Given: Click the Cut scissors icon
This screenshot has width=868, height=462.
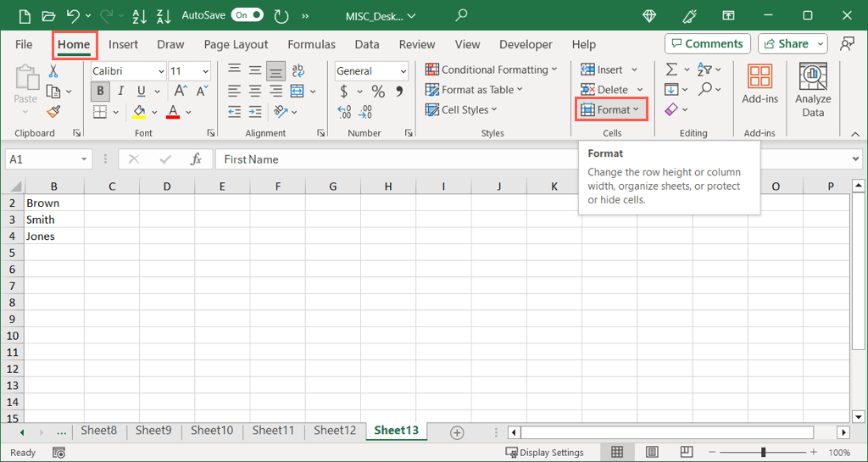Looking at the screenshot, I should [x=53, y=71].
